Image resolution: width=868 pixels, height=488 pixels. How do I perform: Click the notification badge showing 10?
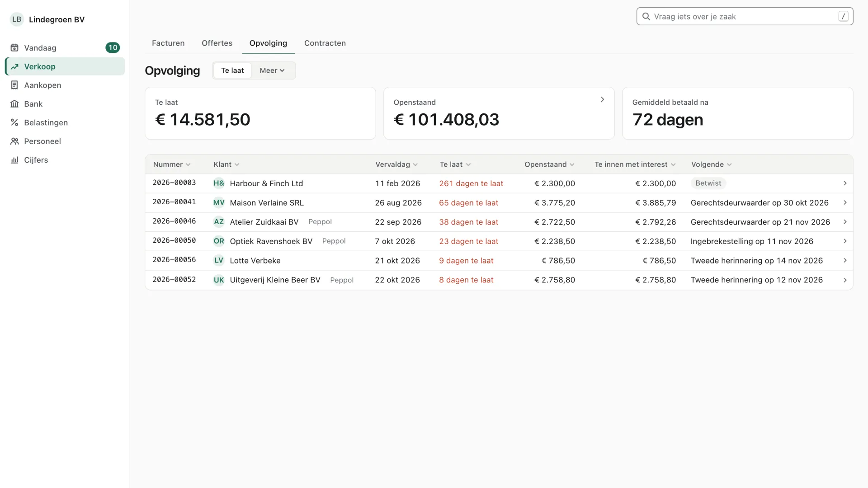(x=113, y=48)
